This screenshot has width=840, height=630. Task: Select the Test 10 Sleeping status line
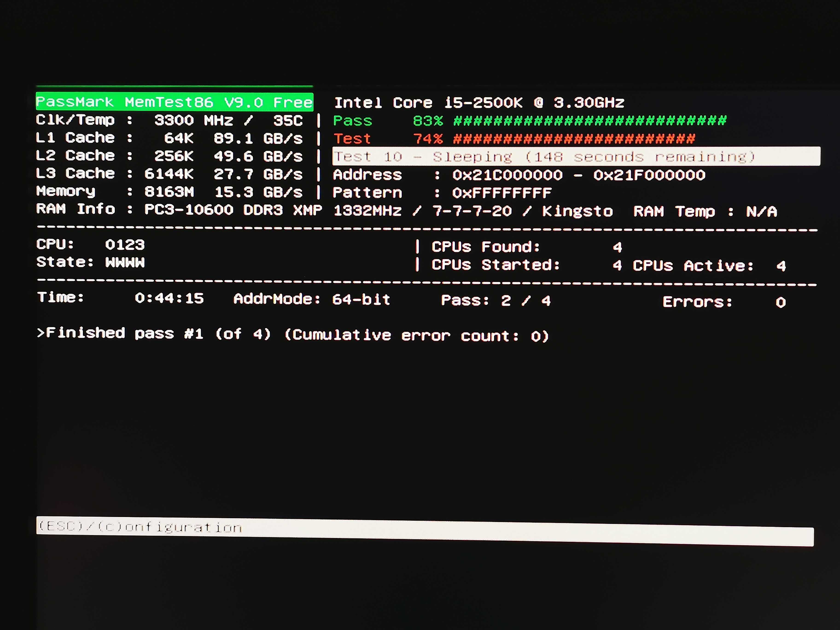click(576, 156)
